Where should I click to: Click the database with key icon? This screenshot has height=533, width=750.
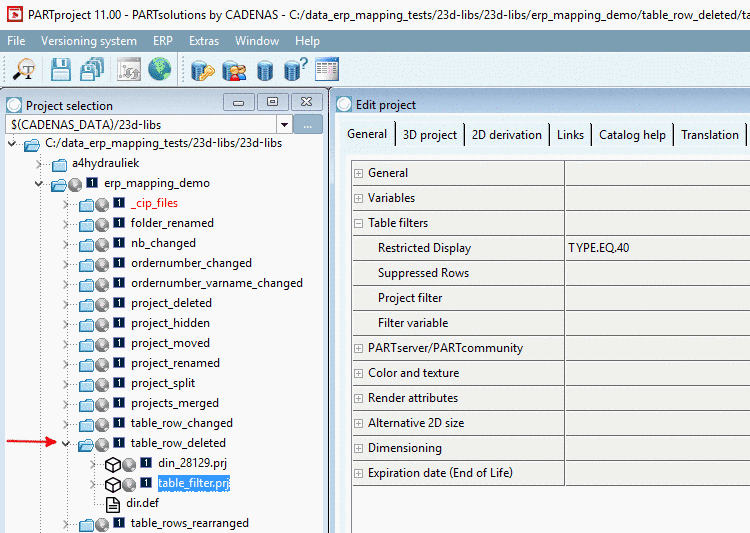(202, 70)
